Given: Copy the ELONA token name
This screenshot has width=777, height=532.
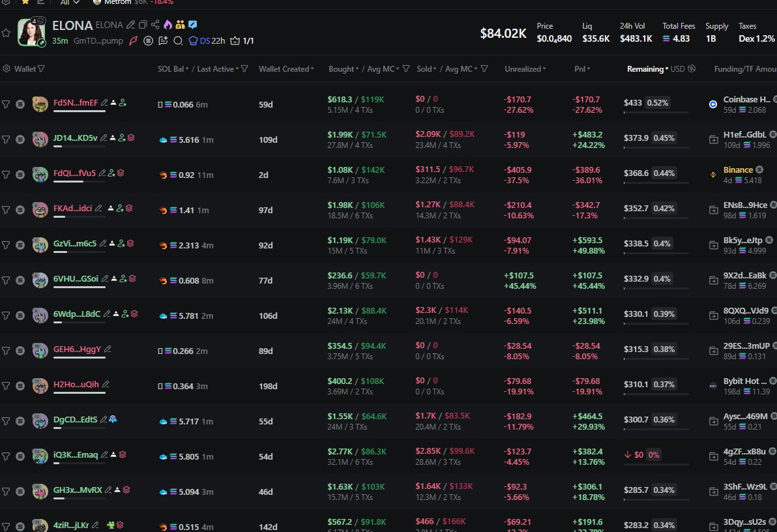Looking at the screenshot, I should [x=143, y=25].
